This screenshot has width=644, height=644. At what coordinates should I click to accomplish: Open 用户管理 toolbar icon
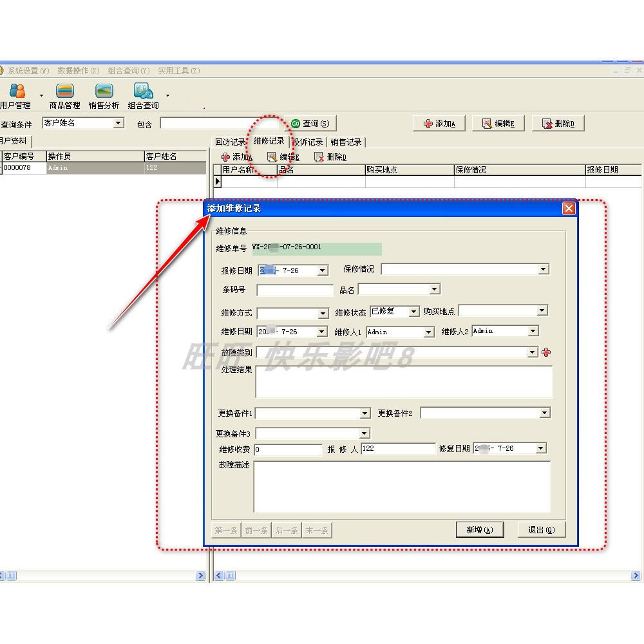point(17,96)
